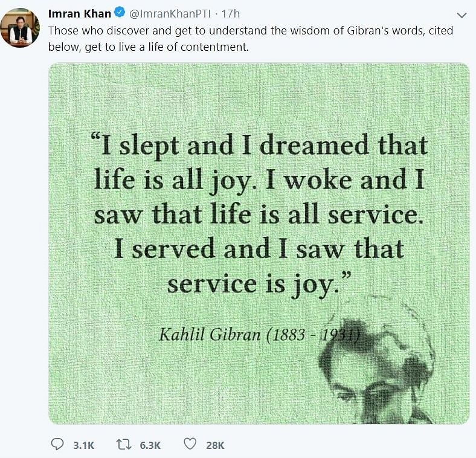Open the Imran Khan display name
The image size is (476, 458).
point(80,14)
